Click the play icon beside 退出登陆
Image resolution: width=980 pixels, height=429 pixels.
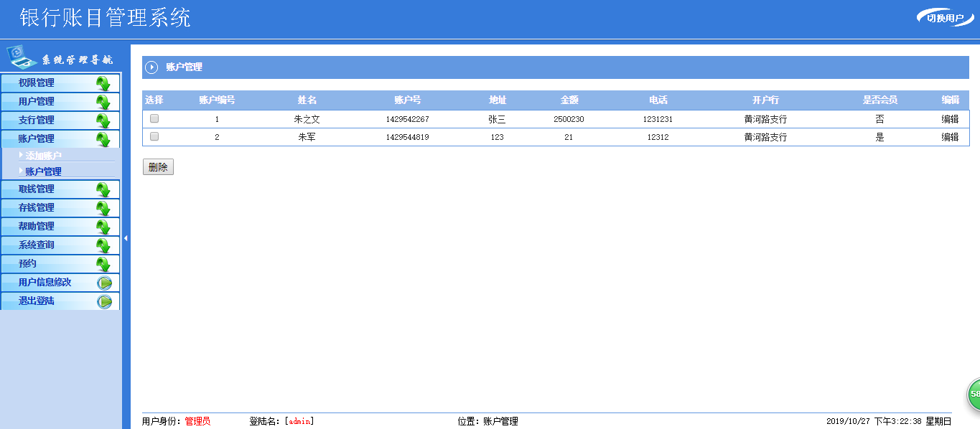click(x=105, y=301)
